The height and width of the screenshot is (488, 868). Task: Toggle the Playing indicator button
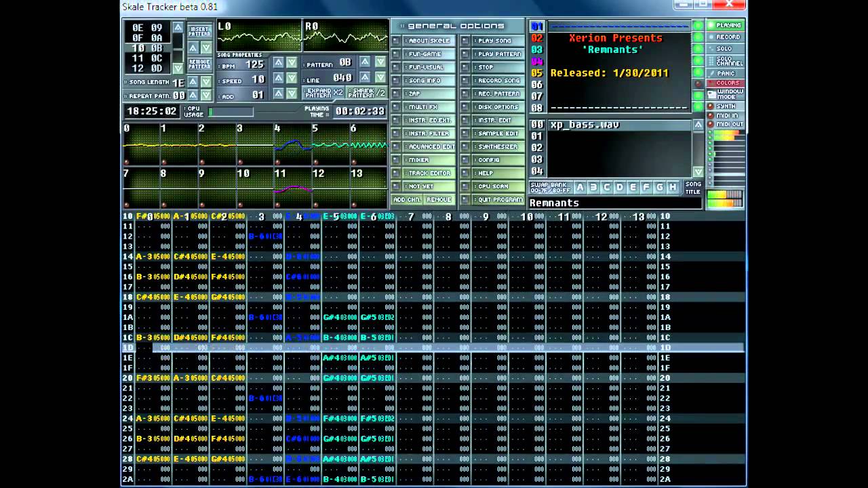pyautogui.click(x=725, y=26)
